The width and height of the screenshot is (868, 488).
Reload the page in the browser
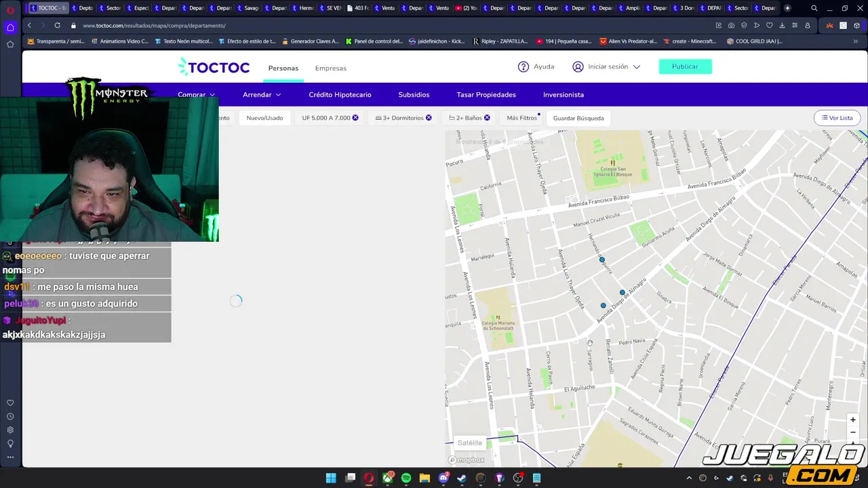click(57, 25)
